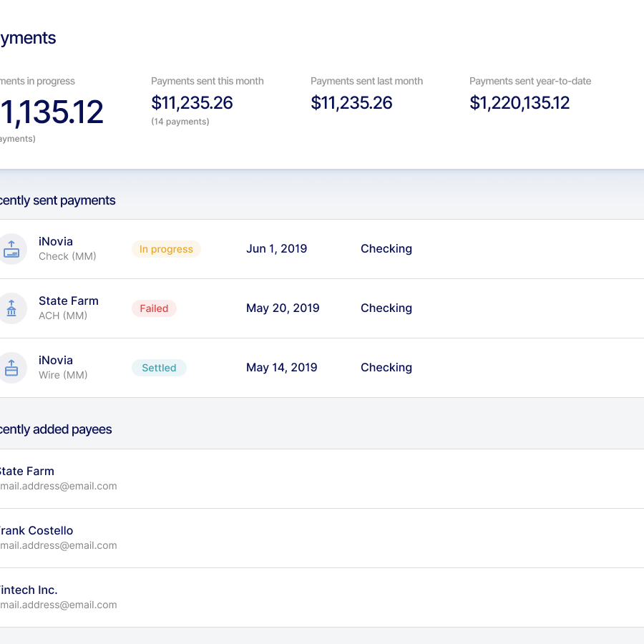
Task: Click the email address under State Farm payee
Action: point(59,487)
